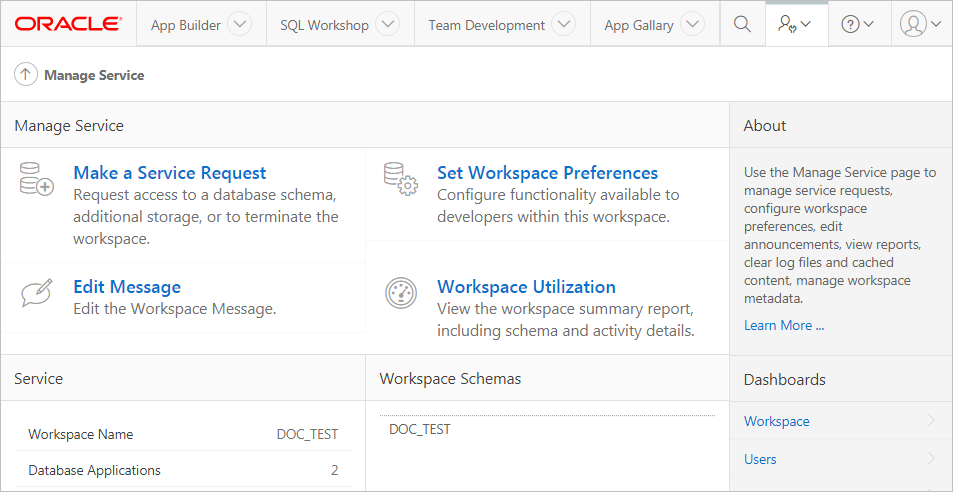Click the Oracle logo
Viewport: 953px width, 492px height.
click(68, 24)
